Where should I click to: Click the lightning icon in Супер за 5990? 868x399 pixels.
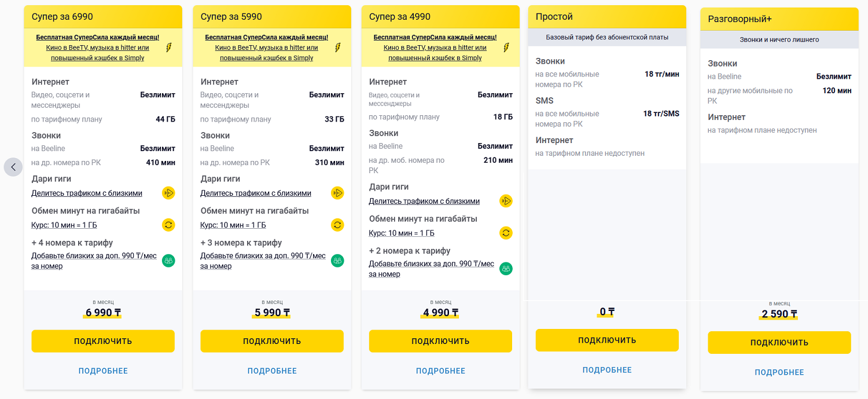pyautogui.click(x=337, y=47)
